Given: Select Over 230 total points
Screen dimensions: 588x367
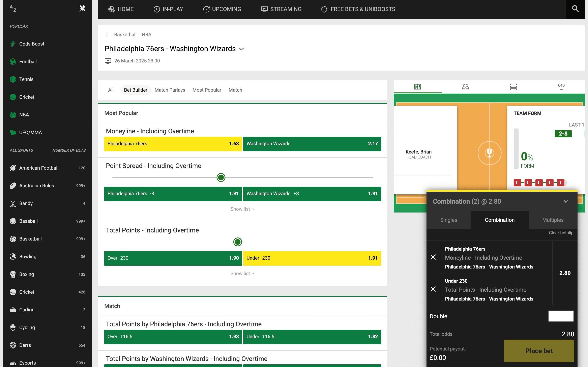Looking at the screenshot, I should pyautogui.click(x=173, y=258).
